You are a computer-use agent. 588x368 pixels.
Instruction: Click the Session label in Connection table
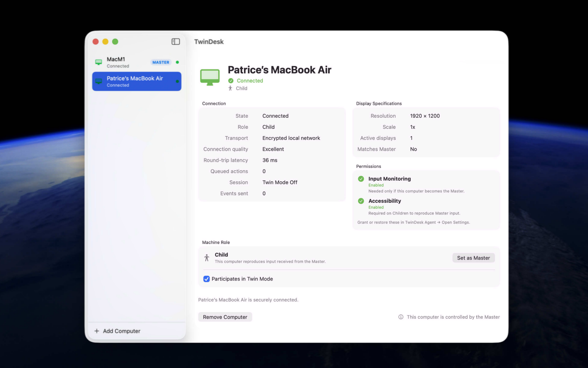239,183
